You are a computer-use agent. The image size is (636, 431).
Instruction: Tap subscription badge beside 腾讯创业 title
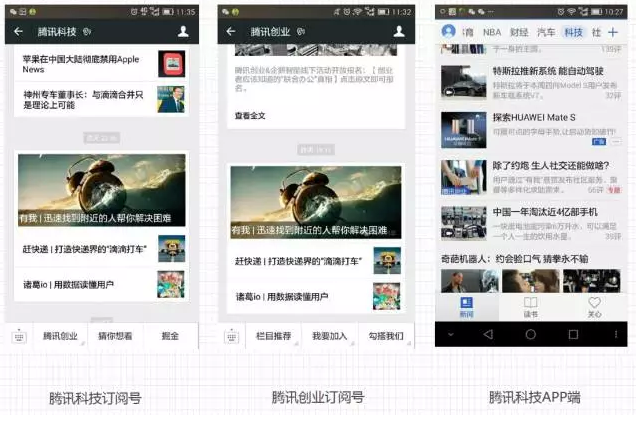(x=301, y=32)
